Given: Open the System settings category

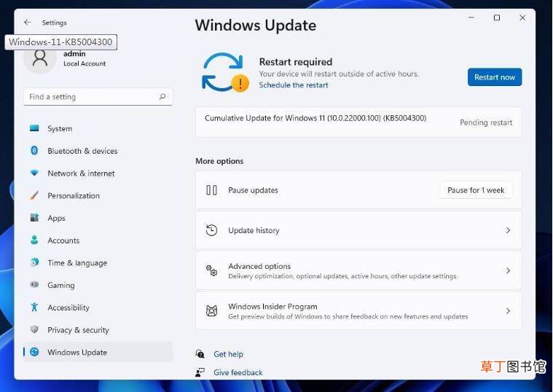Looking at the screenshot, I should (x=98, y=128).
